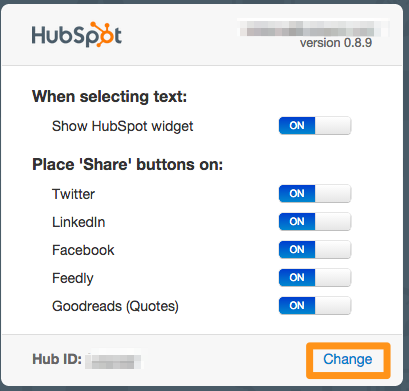
Task: Click the version 0.8.9 text
Action: click(x=336, y=43)
